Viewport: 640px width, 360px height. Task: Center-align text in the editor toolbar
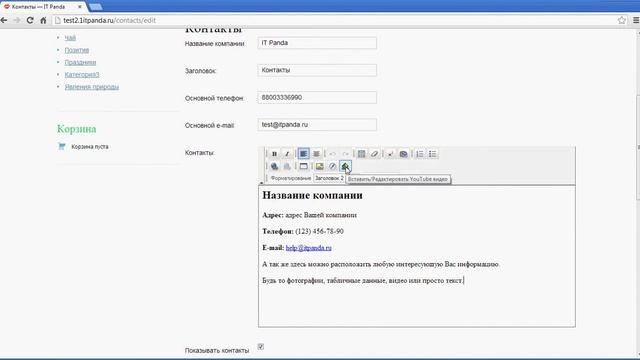click(x=316, y=154)
